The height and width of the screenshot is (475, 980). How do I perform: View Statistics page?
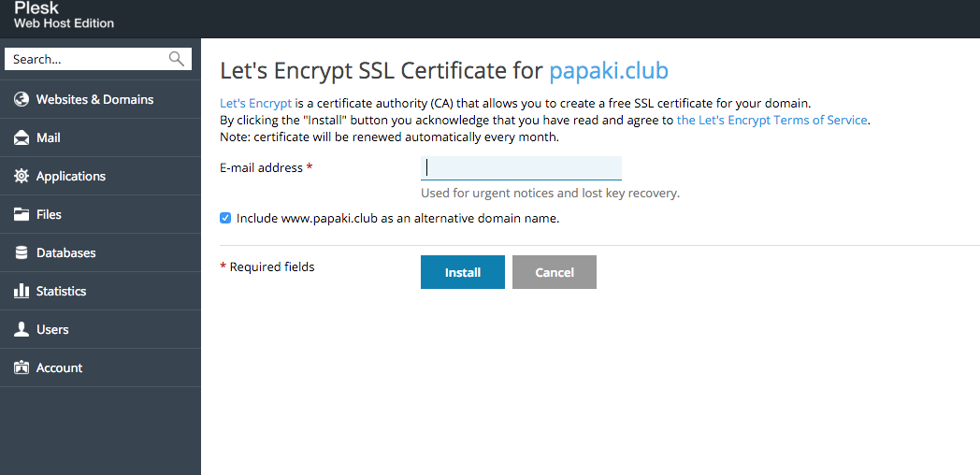(100, 291)
